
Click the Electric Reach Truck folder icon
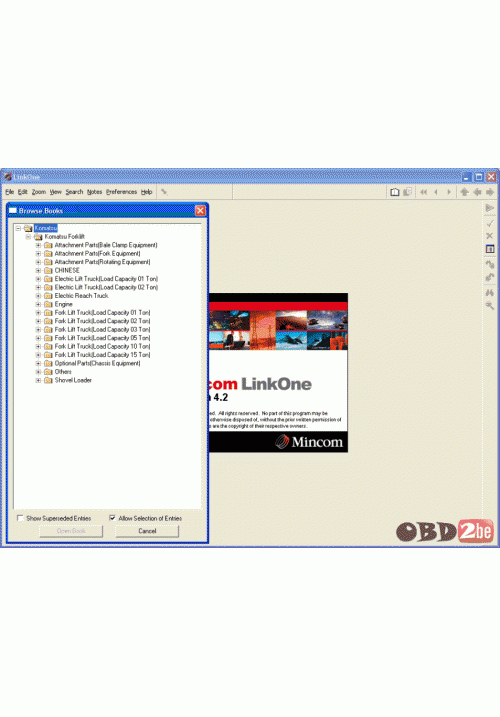click(x=48, y=296)
